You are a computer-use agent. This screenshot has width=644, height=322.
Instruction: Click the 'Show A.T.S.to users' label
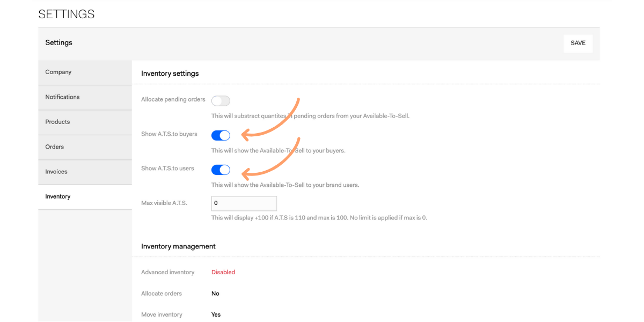(x=167, y=169)
